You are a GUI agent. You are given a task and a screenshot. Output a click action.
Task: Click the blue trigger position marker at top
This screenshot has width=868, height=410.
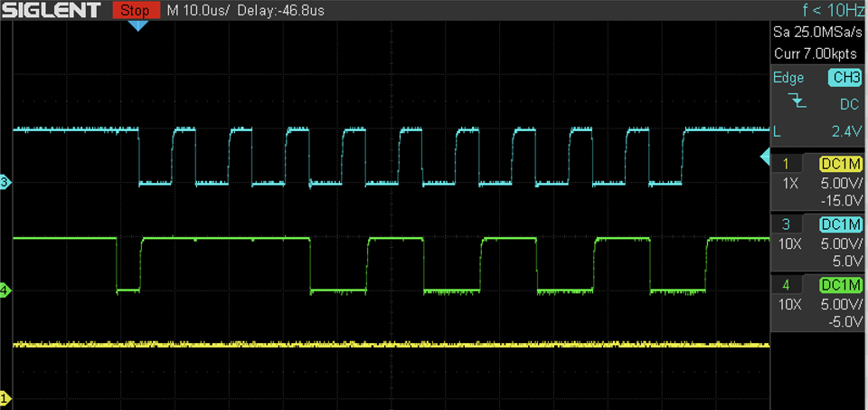(137, 25)
